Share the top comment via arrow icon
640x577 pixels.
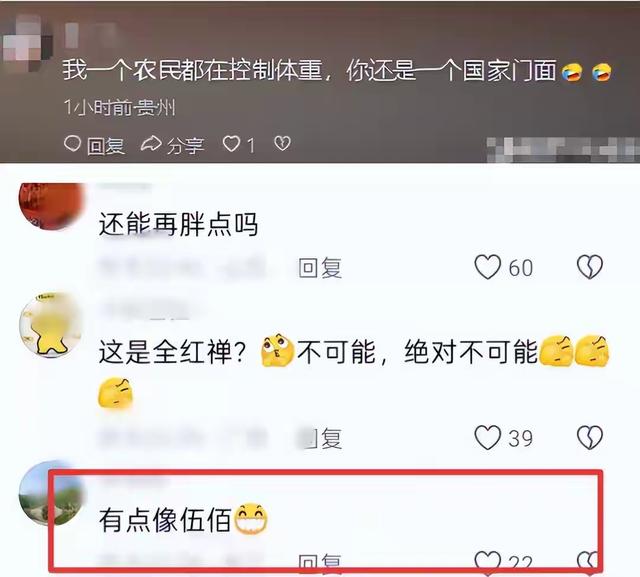(x=151, y=144)
